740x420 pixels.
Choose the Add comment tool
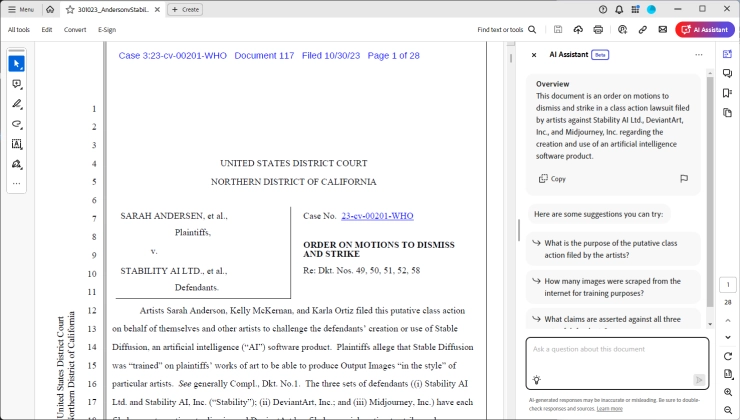17,84
